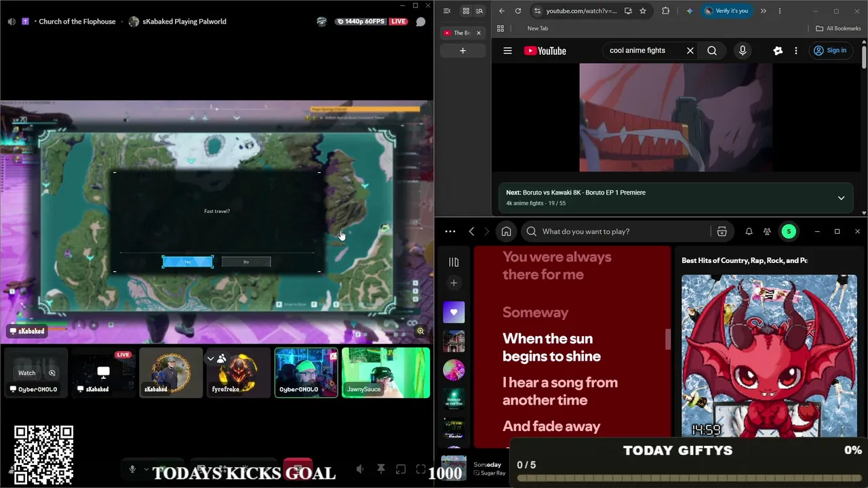Open Spotify Friend Activity icon

tap(767, 232)
